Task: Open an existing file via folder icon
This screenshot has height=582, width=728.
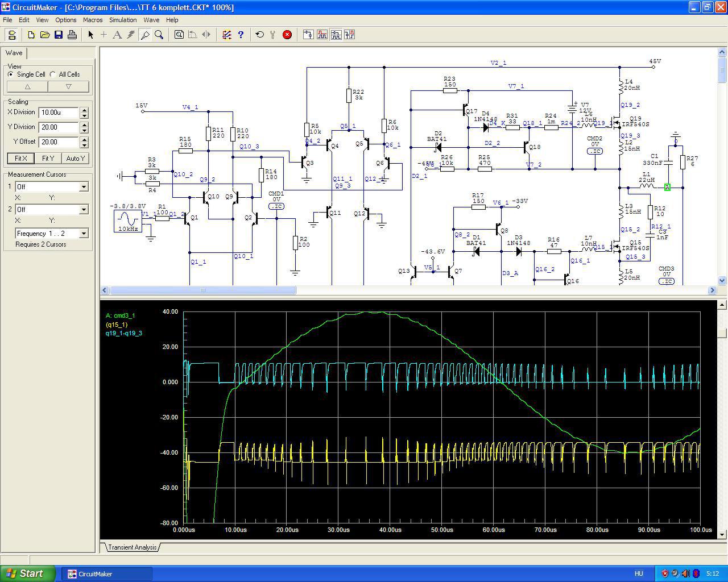Action: (x=45, y=35)
